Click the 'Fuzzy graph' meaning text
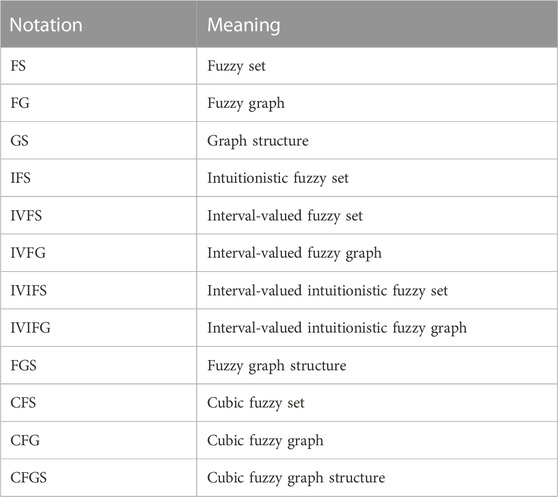The height and width of the screenshot is (497, 558). click(x=246, y=104)
